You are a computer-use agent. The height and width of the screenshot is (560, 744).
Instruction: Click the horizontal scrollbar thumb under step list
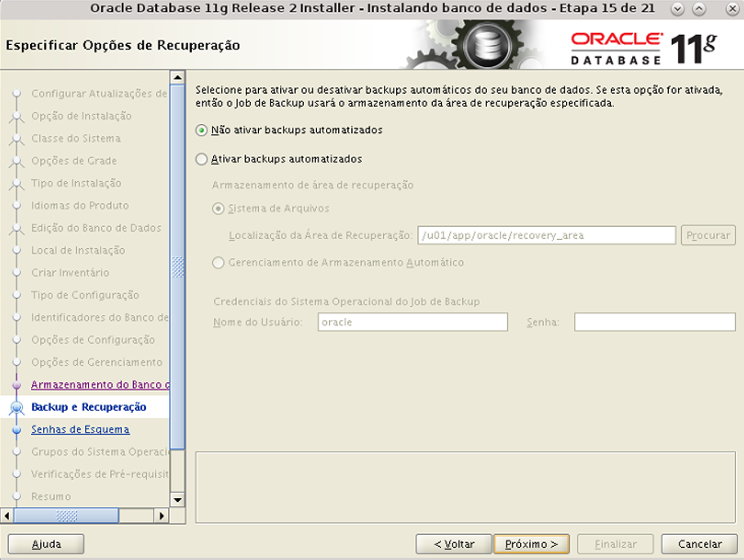66,515
